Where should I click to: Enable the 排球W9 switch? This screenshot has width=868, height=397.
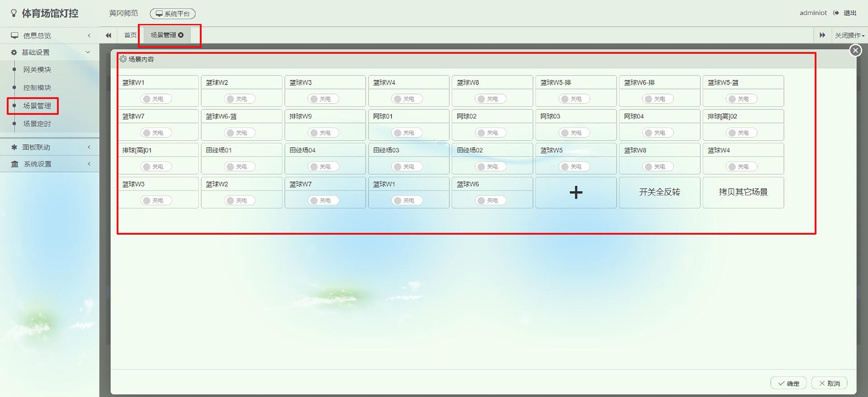tap(324, 133)
